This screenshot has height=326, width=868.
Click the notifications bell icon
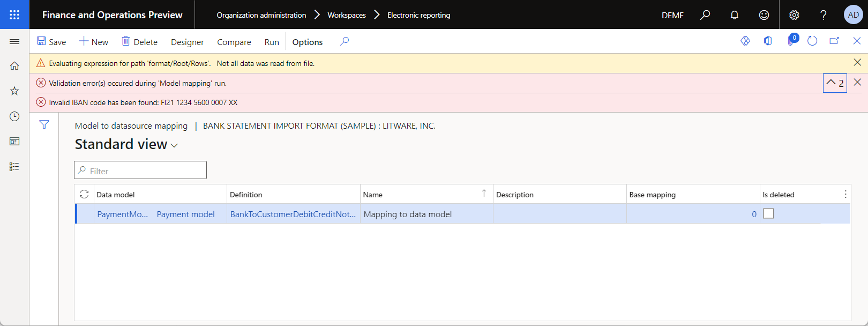pyautogui.click(x=735, y=15)
